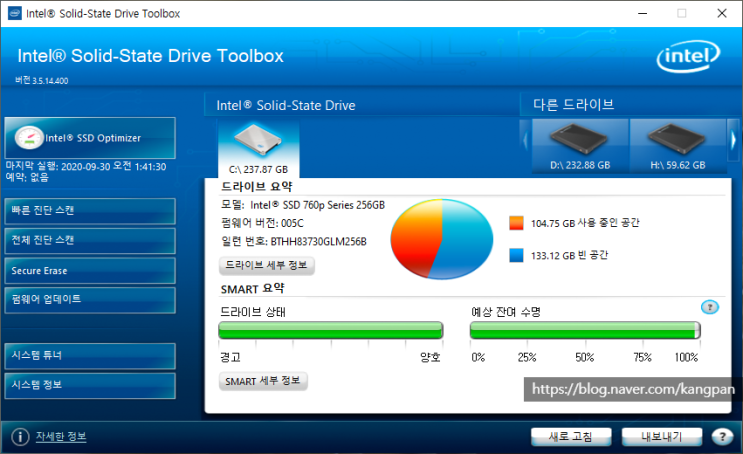Open help with bottom question mark icon
This screenshot has height=454, width=743.
click(x=722, y=436)
